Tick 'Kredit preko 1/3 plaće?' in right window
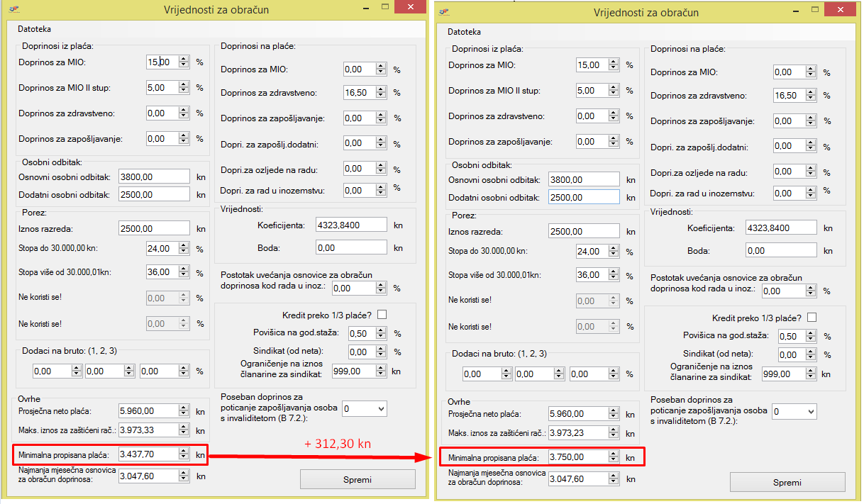 [812, 318]
